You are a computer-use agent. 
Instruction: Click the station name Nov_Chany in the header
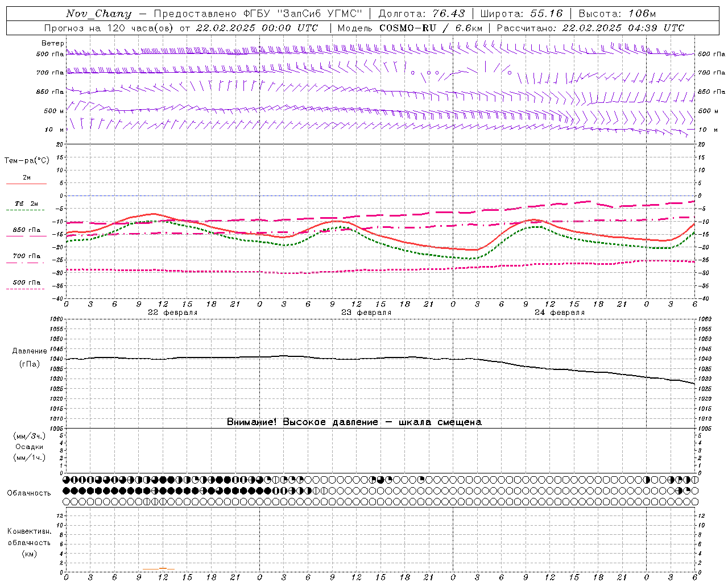pos(98,14)
